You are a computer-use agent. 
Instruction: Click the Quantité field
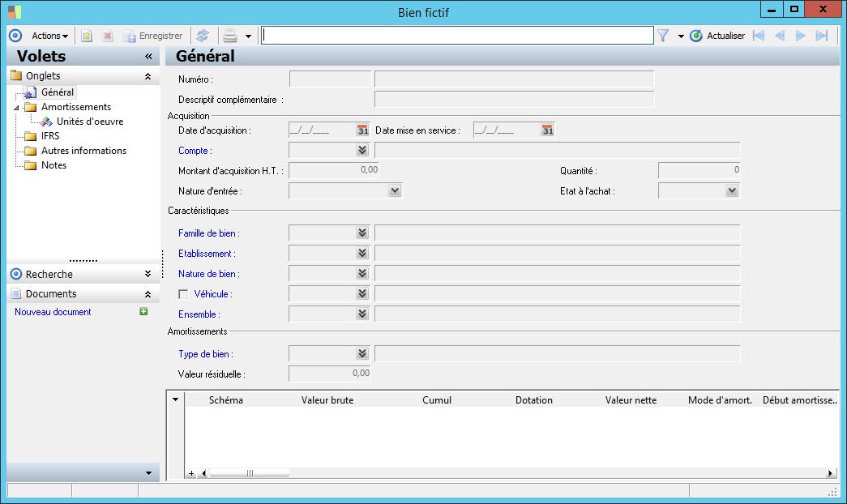[x=699, y=170]
